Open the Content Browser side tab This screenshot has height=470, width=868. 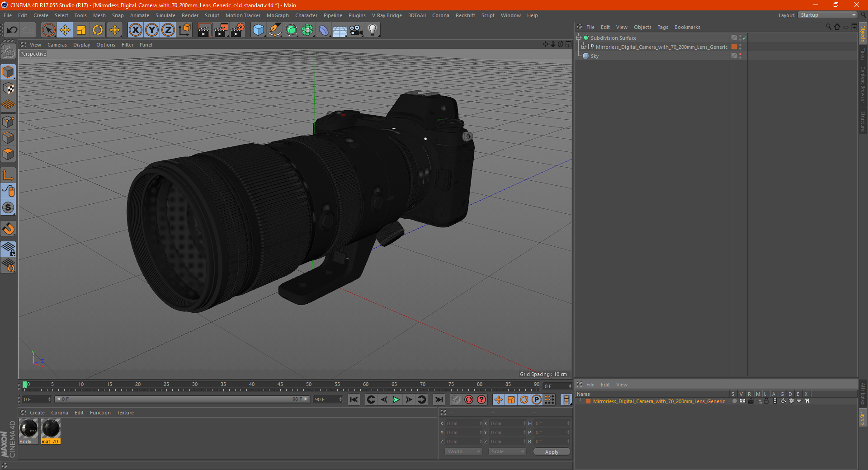tap(863, 85)
